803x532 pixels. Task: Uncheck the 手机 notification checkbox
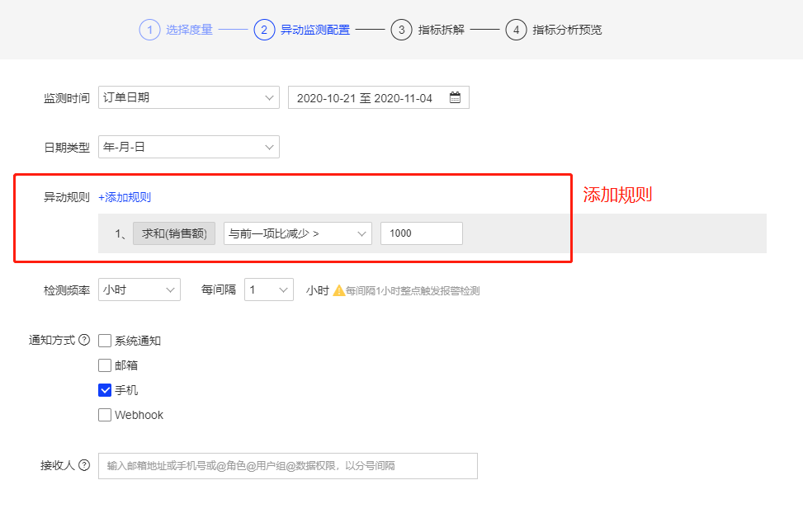point(105,390)
